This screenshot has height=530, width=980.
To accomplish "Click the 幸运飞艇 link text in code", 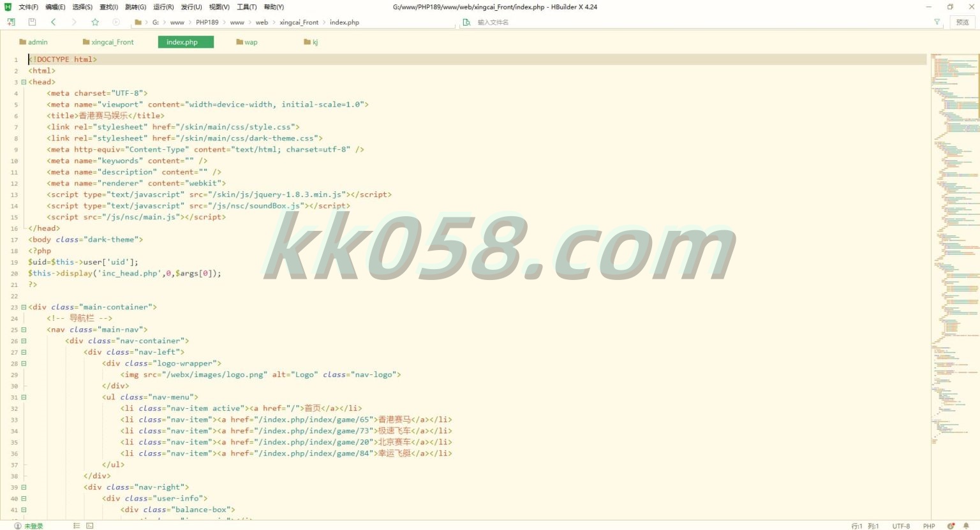I will (x=394, y=453).
